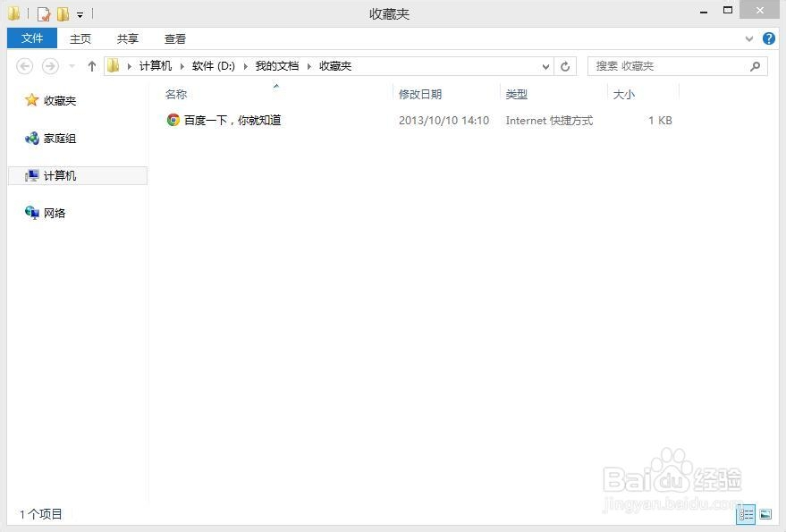This screenshot has width=786, height=532.
Task: Open 网络 in navigation pane
Action: [x=55, y=213]
